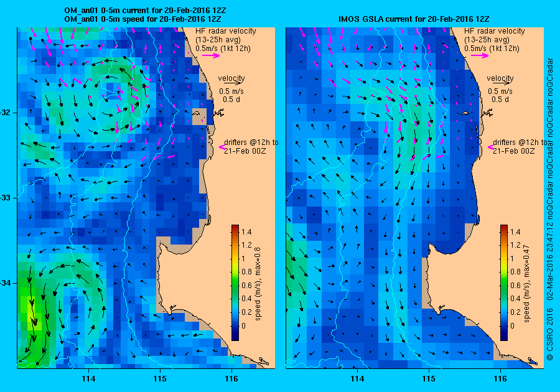Click the magenta HF radar reference arrow in left map
The width and height of the screenshot is (560, 392).
tap(211, 55)
